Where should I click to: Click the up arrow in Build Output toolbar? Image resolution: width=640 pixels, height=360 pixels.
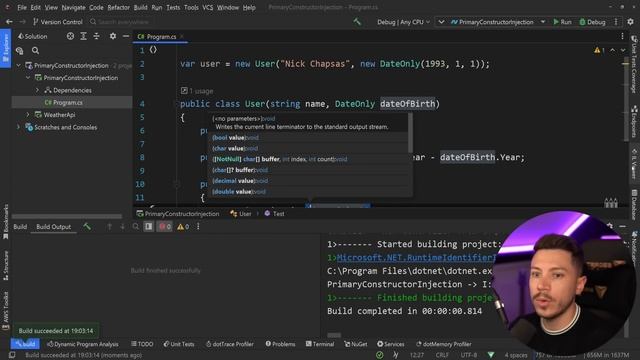click(x=109, y=227)
